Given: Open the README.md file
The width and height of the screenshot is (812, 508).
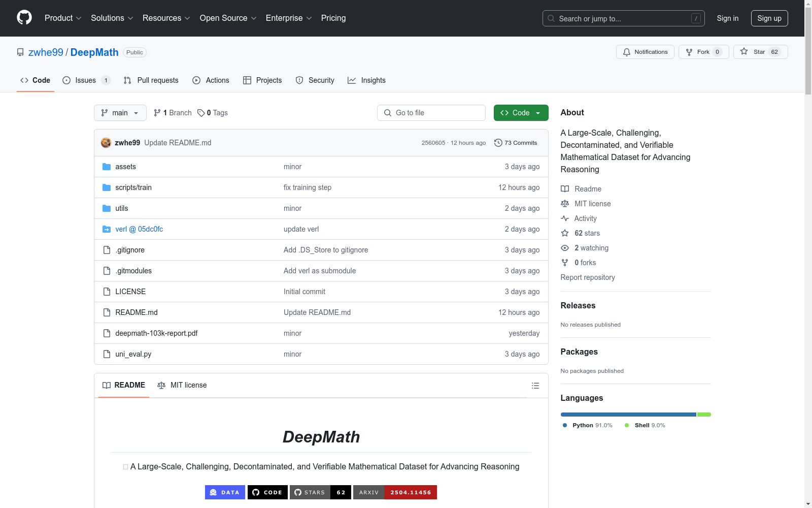Looking at the screenshot, I should [137, 312].
